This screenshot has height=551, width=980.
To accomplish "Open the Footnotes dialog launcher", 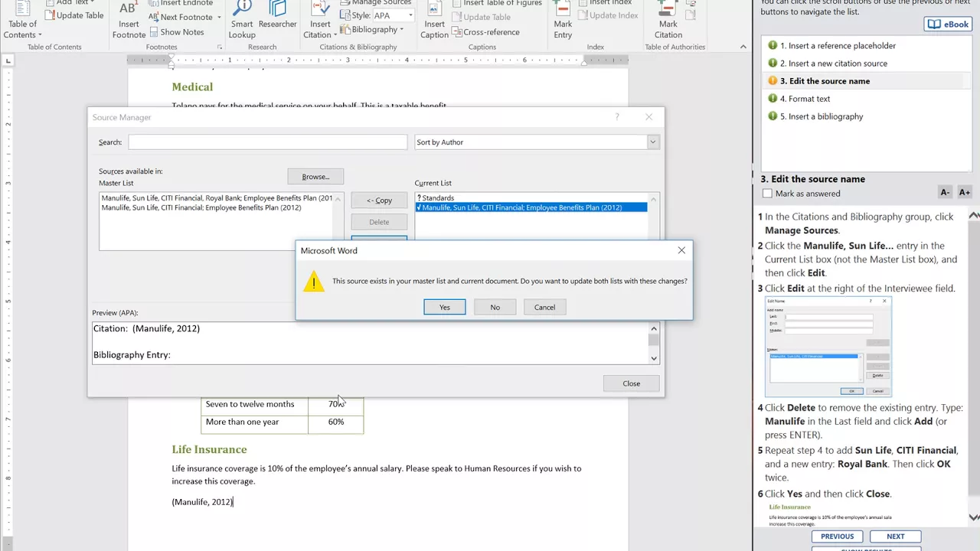I will (220, 47).
